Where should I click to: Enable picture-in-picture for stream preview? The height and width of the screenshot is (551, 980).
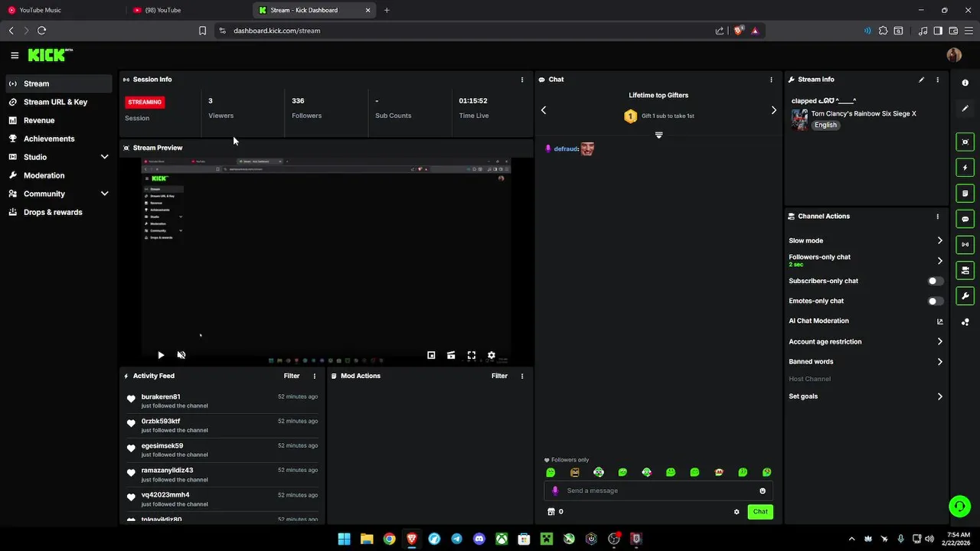pyautogui.click(x=431, y=355)
